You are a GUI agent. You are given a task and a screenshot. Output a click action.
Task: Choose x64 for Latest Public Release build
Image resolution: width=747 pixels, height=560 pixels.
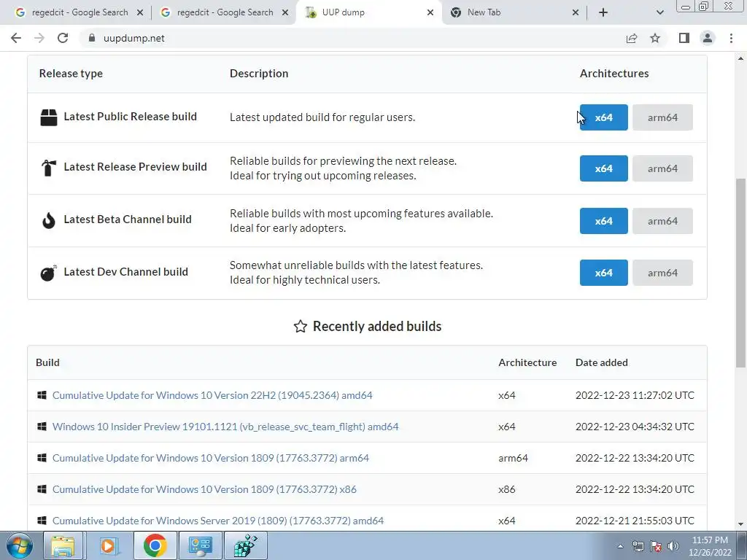tap(603, 117)
